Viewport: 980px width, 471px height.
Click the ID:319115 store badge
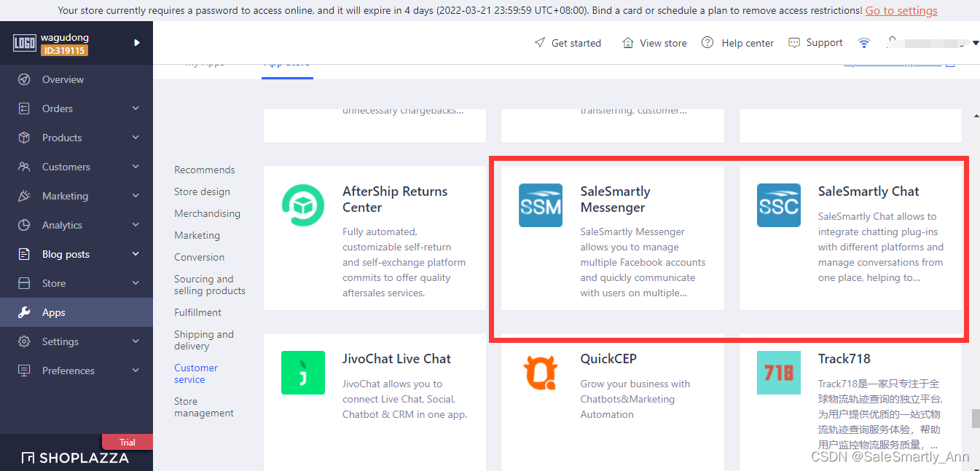tap(63, 50)
